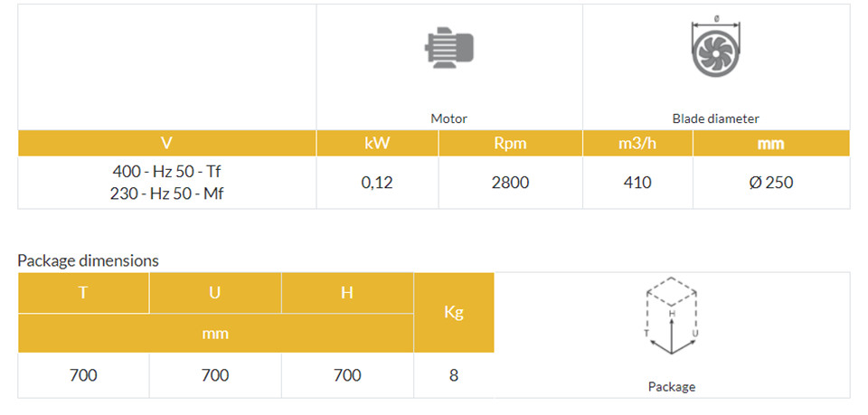Screen dimensions: 868x415
Task: Click the electric motor icon
Action: click(x=449, y=48)
